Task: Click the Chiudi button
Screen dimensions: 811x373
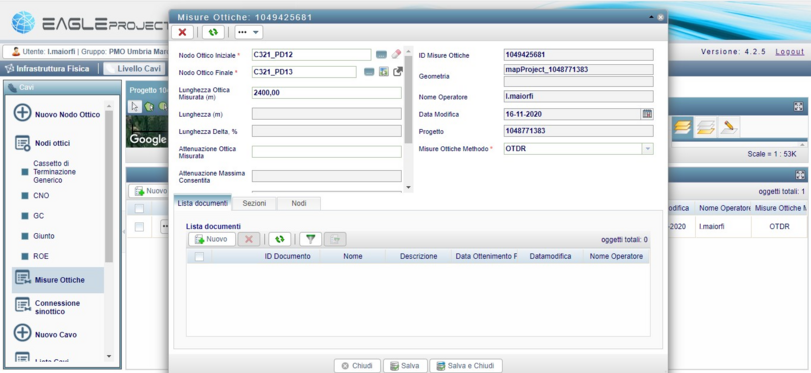Action: click(357, 366)
